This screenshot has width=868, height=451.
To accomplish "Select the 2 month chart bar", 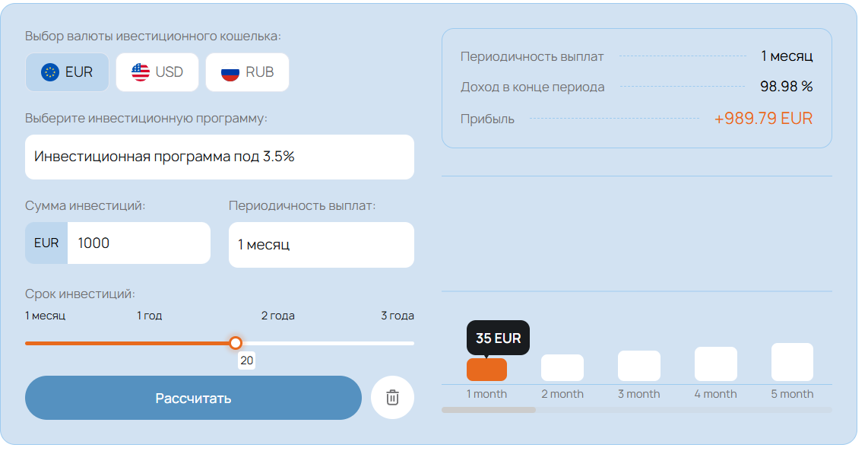I will (x=562, y=368).
